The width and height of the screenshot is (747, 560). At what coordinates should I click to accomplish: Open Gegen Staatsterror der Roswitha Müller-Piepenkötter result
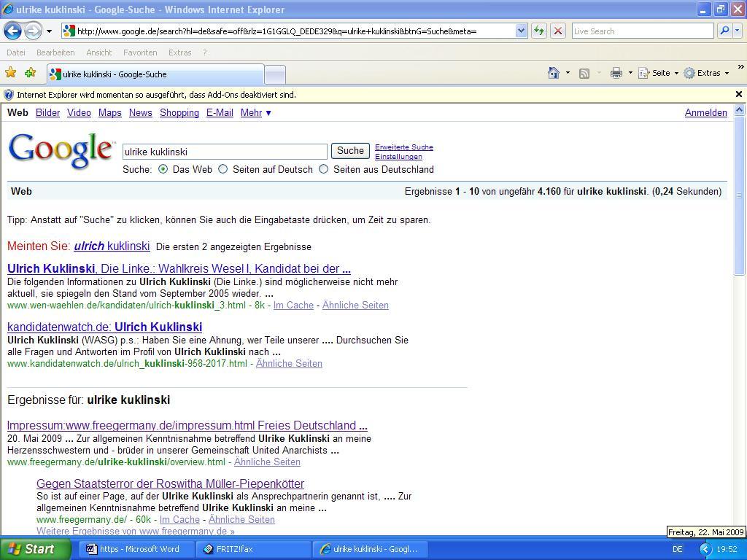pos(170,484)
